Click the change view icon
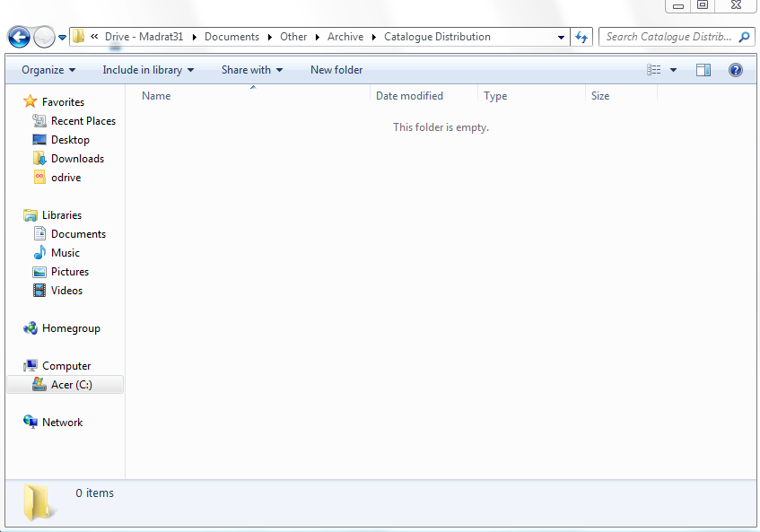 click(x=654, y=70)
